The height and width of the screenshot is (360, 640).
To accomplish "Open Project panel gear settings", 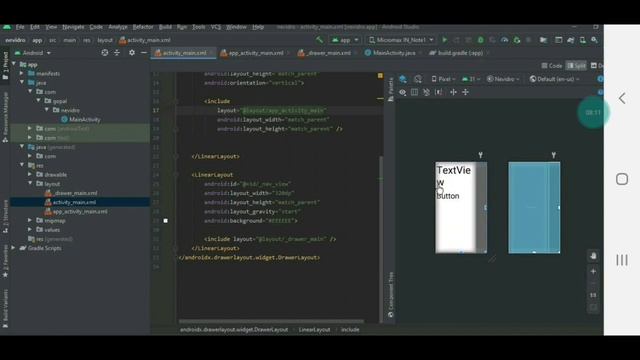I will click(x=131, y=53).
